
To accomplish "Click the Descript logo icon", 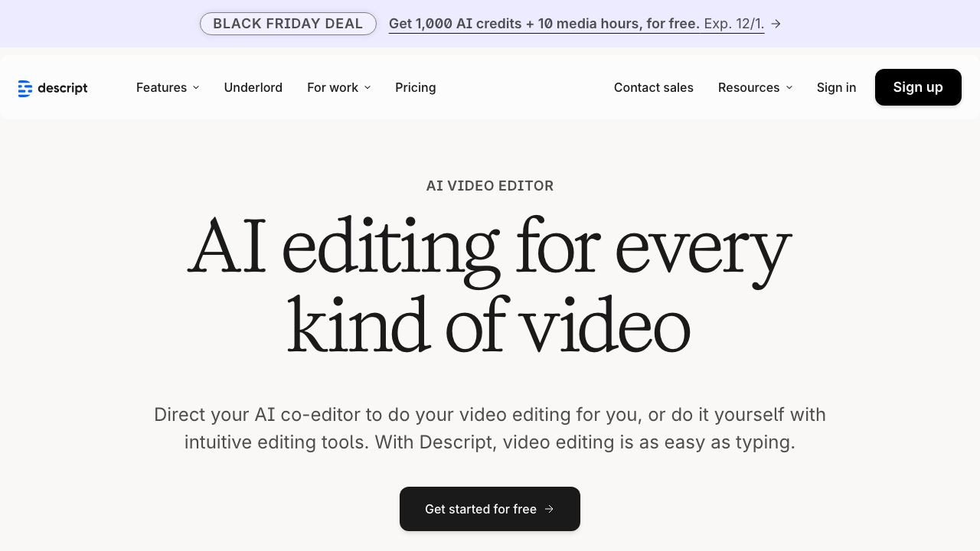I will tap(25, 88).
